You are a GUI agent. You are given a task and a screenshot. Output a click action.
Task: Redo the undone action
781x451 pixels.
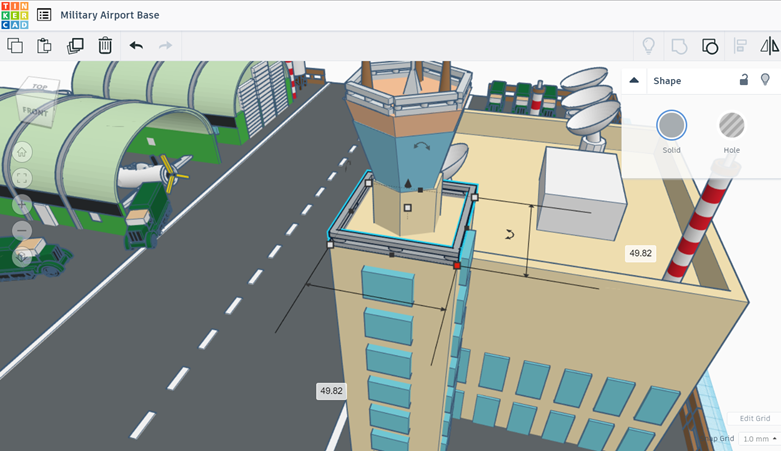165,46
